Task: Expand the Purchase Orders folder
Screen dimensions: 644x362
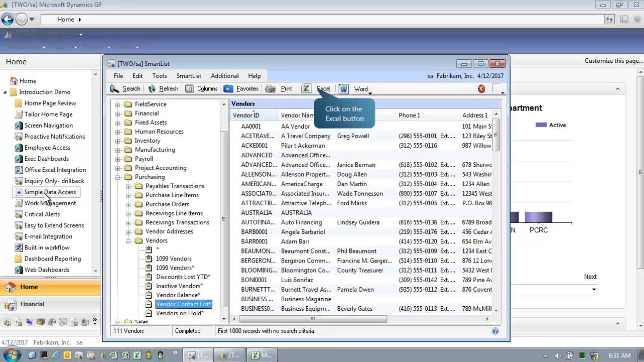Action: pos(128,204)
